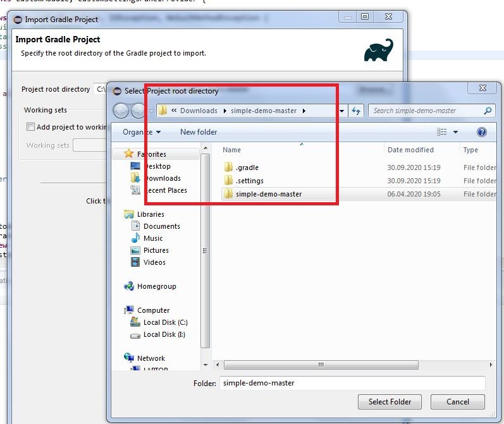
Task: Click the Select Folder button
Action: point(390,401)
